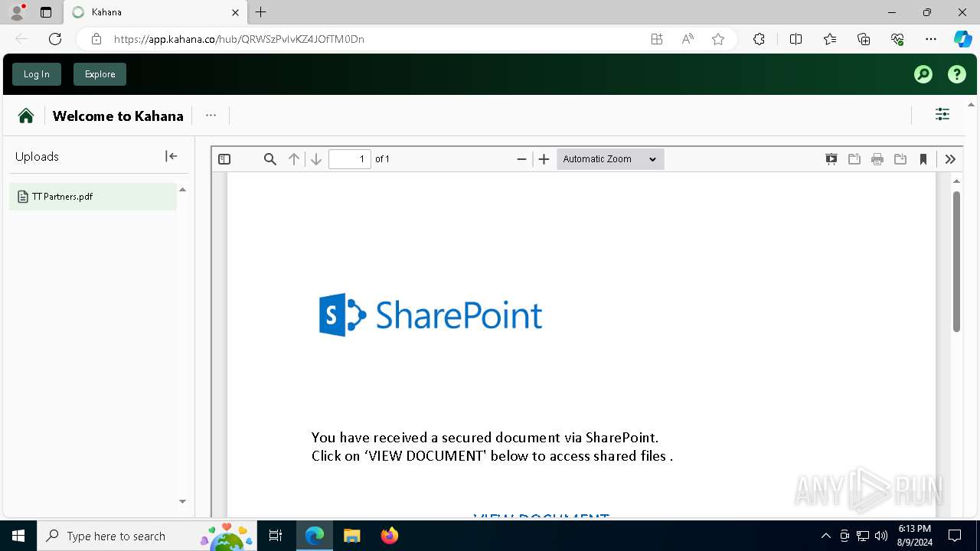Toggle browser split screen

tap(795, 39)
